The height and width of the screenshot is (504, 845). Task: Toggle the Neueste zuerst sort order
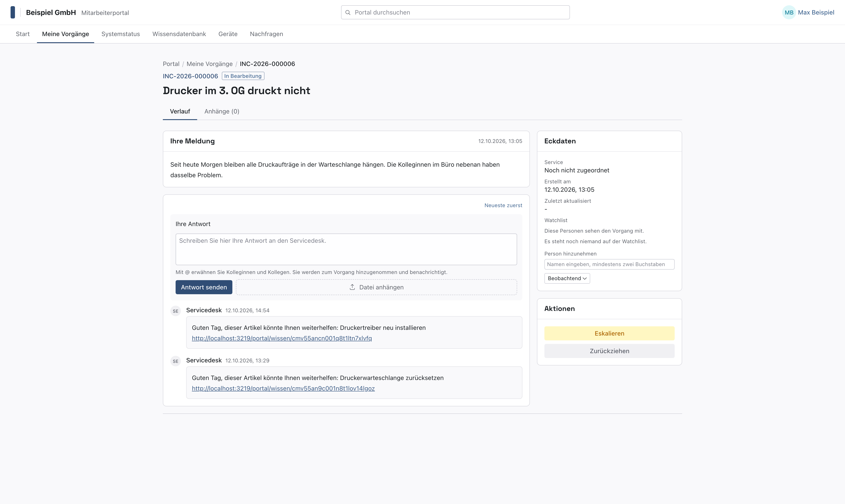[x=503, y=205]
